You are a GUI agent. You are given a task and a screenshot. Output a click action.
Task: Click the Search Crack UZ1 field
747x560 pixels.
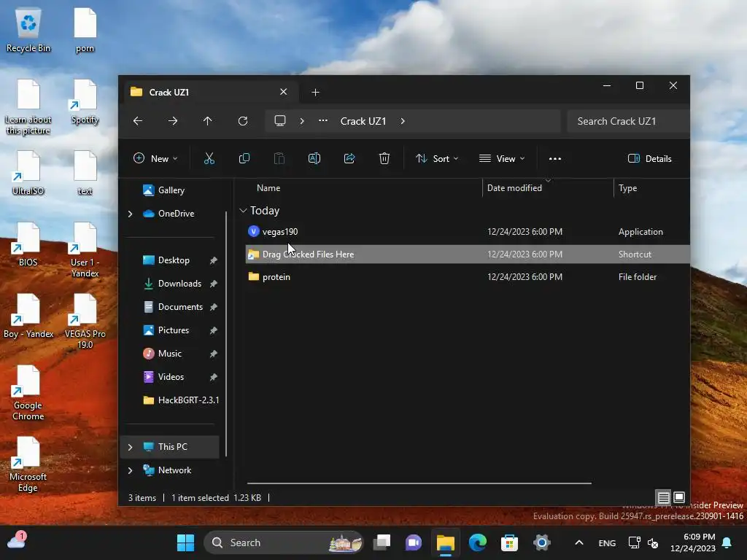point(628,121)
